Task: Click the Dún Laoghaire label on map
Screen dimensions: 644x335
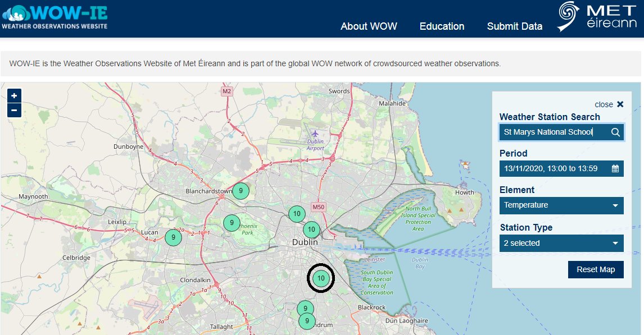Action: [x=407, y=320]
